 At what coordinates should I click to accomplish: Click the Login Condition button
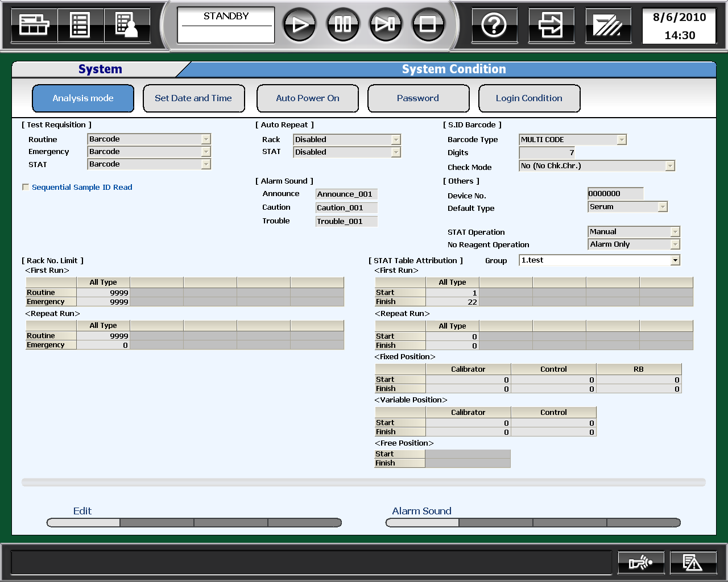pyautogui.click(x=529, y=98)
